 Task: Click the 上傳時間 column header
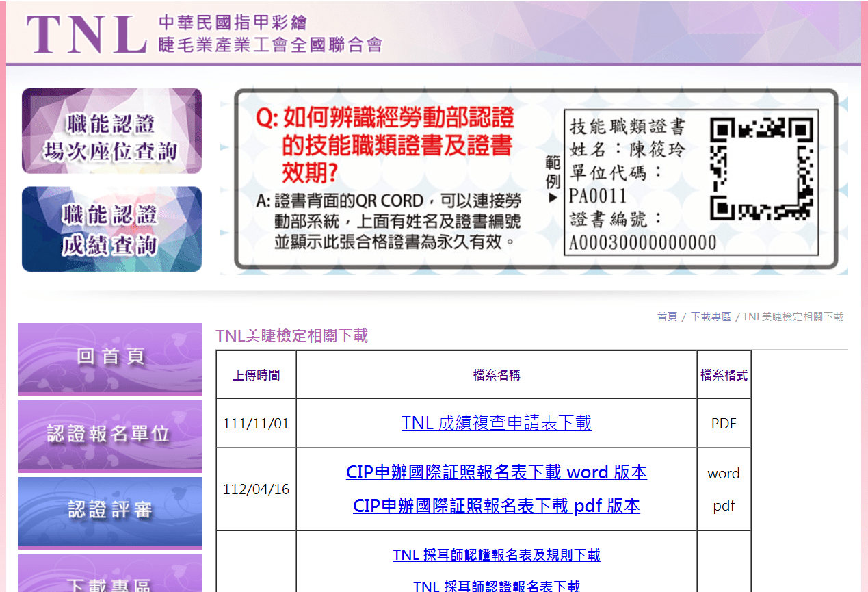point(256,375)
